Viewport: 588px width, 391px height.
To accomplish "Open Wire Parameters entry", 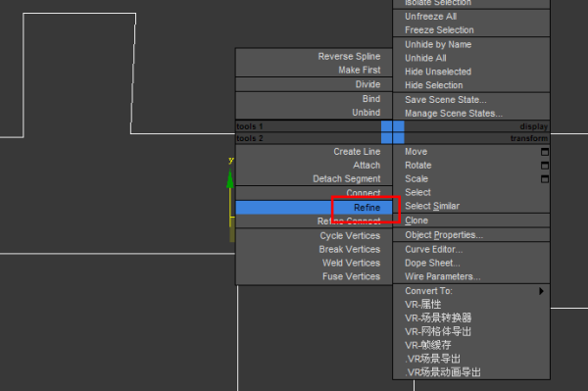I will click(443, 276).
